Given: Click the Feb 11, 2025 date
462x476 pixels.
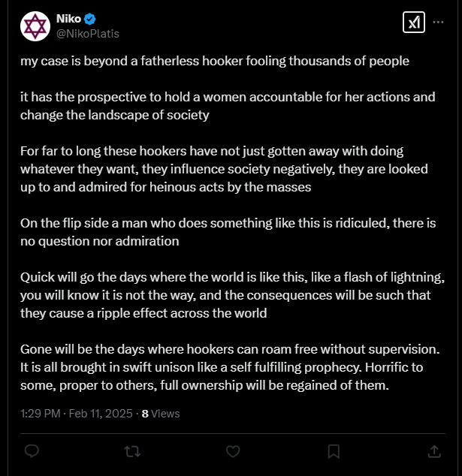Looking at the screenshot, I should click(101, 414).
